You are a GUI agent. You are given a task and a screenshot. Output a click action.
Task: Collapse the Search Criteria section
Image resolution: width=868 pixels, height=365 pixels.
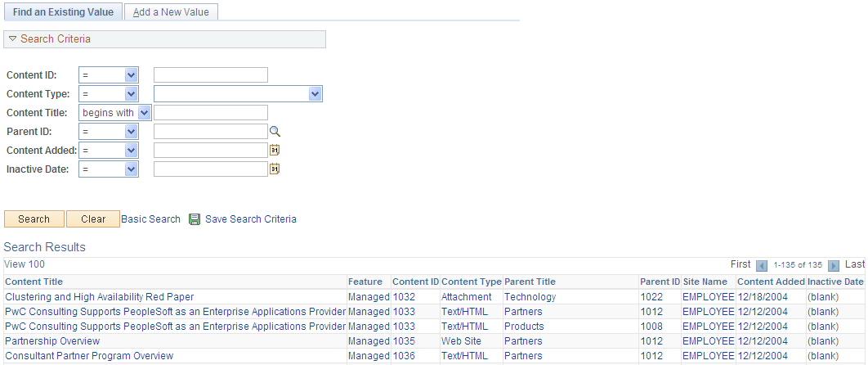[x=13, y=39]
